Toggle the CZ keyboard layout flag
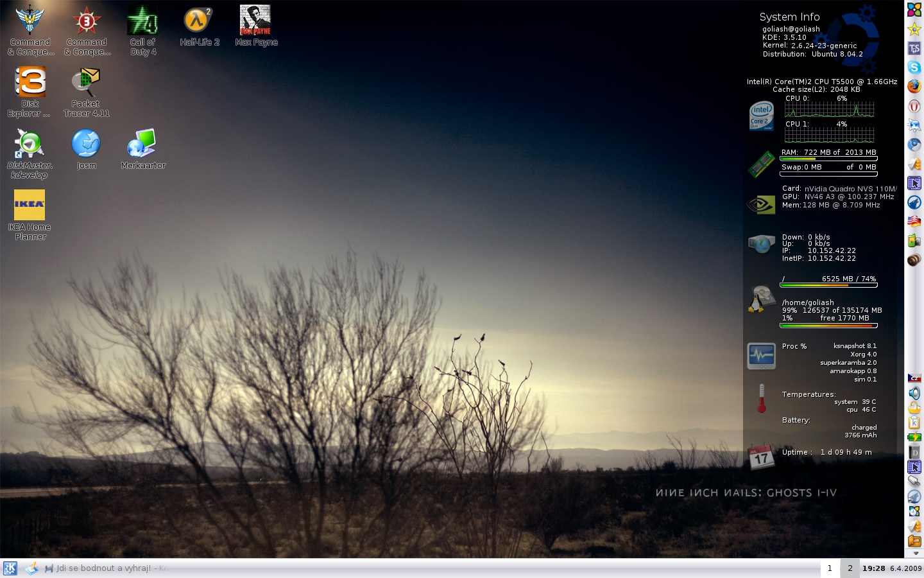924x578 pixels. 914,378
